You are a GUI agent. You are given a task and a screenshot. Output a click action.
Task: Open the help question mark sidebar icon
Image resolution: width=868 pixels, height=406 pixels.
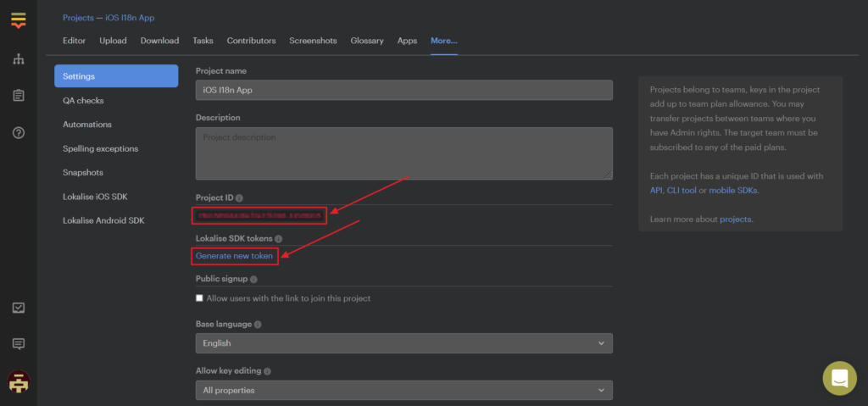19,133
